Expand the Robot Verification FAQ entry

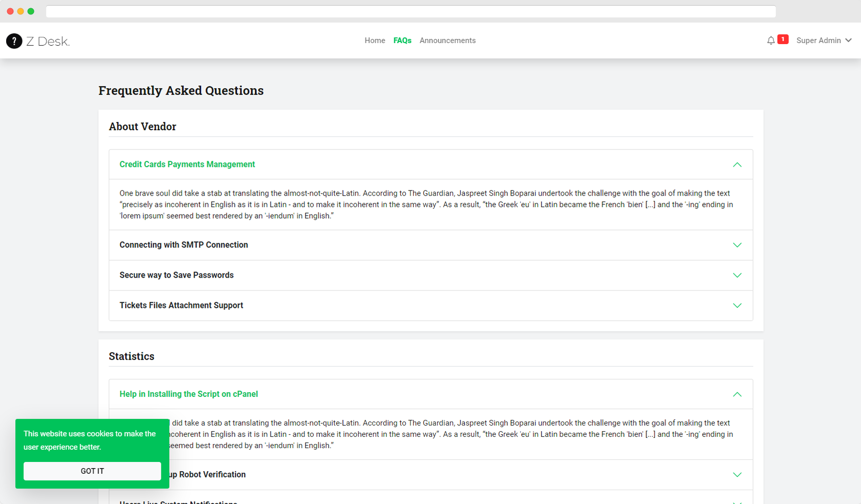click(x=430, y=474)
